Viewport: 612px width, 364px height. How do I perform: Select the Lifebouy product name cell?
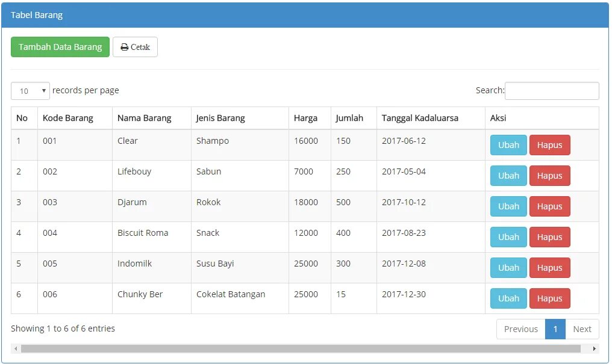152,176
